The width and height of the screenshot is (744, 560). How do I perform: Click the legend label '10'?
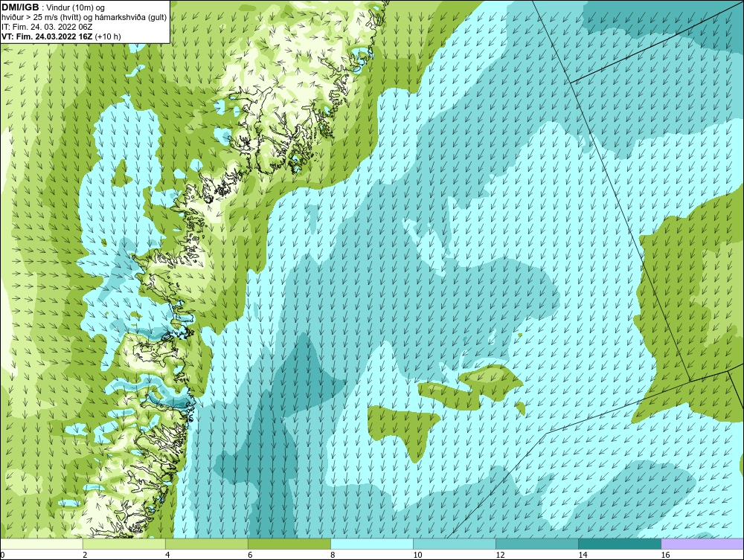point(417,555)
